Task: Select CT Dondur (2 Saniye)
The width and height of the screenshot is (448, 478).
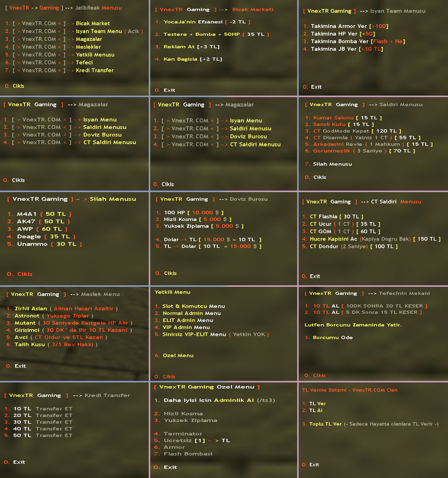Action: click(350, 246)
